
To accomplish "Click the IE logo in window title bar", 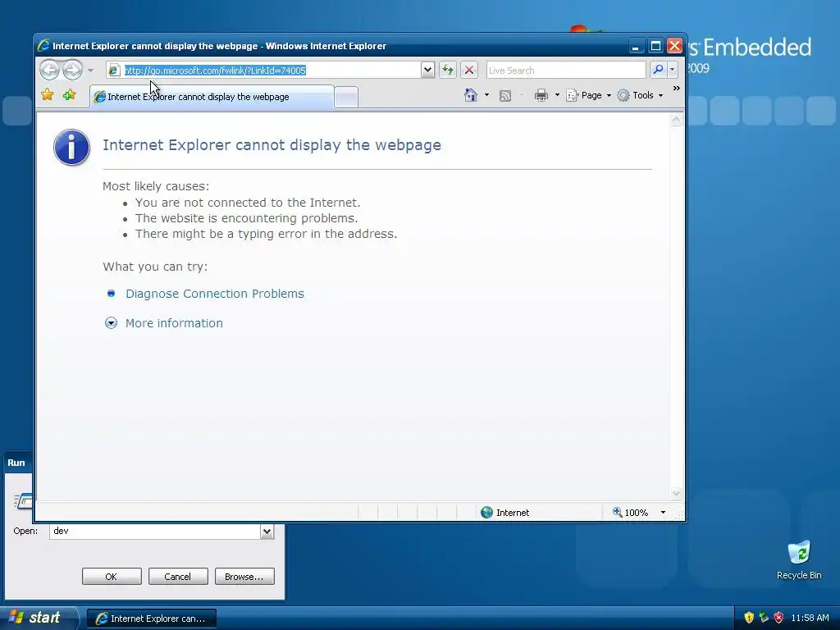I will coord(43,46).
